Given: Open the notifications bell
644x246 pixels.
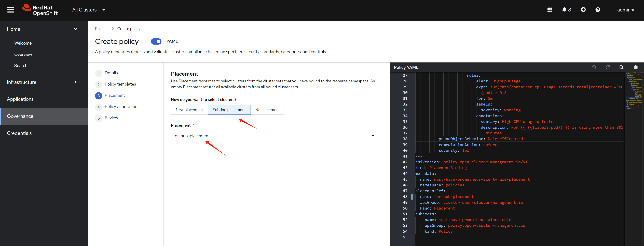Looking at the screenshot, I should (566, 10).
